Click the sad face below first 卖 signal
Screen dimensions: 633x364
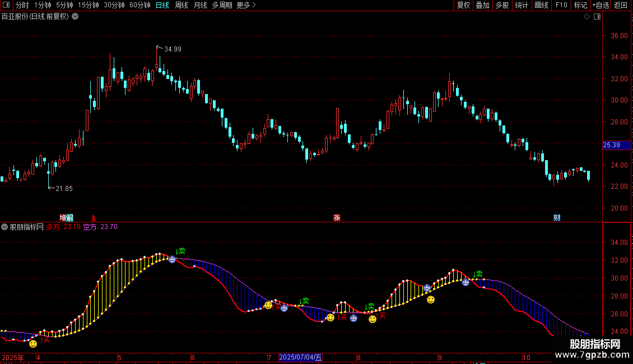click(172, 259)
